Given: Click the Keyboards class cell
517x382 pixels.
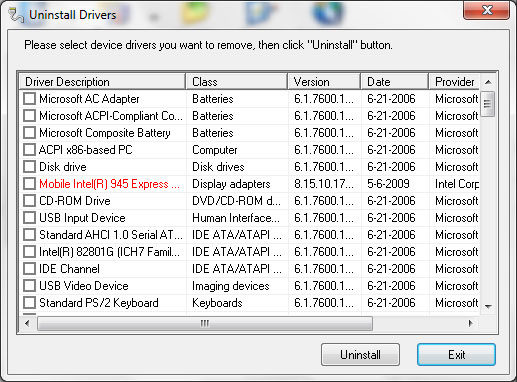Looking at the screenshot, I should pos(217,303).
